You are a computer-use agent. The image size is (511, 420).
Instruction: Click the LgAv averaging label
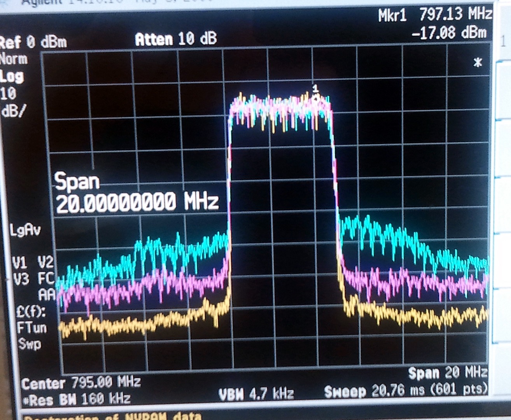pos(25,230)
